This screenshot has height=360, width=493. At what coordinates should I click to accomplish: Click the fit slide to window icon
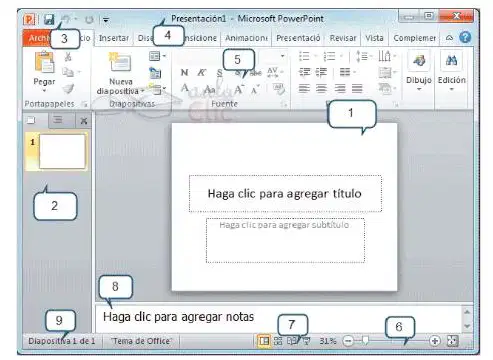tap(452, 341)
